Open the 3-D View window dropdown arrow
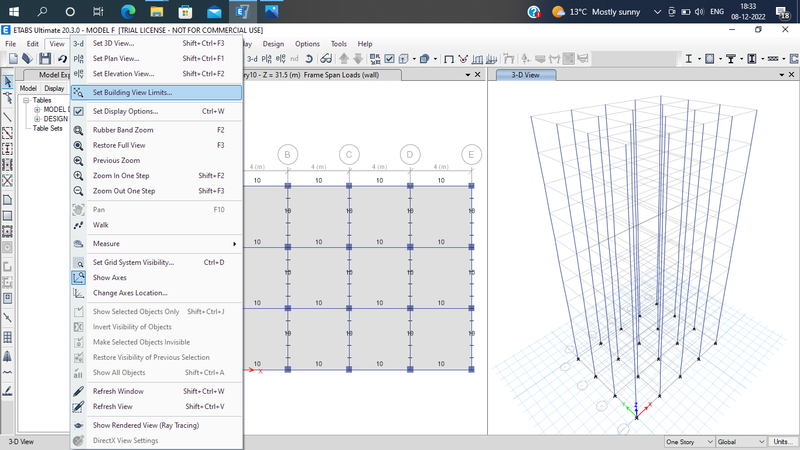Viewport: 800px width, 450px height. tap(782, 75)
